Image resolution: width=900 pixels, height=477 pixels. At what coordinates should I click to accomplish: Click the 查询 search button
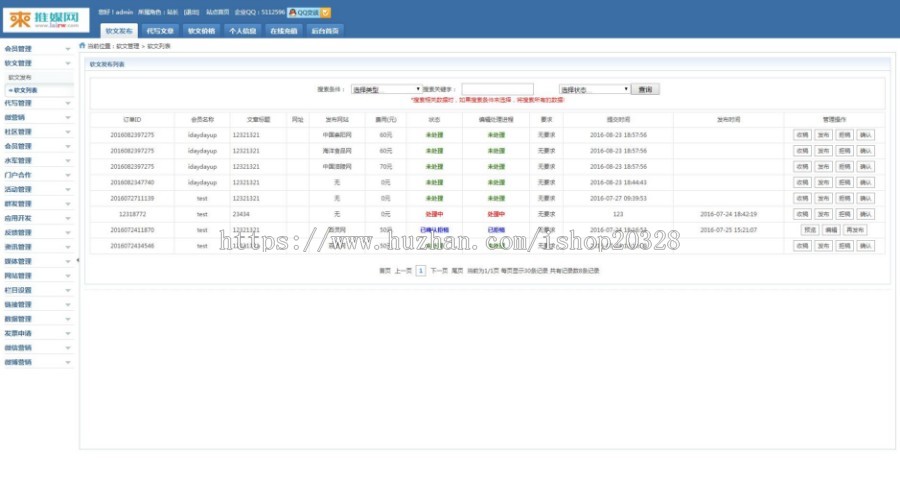point(645,90)
